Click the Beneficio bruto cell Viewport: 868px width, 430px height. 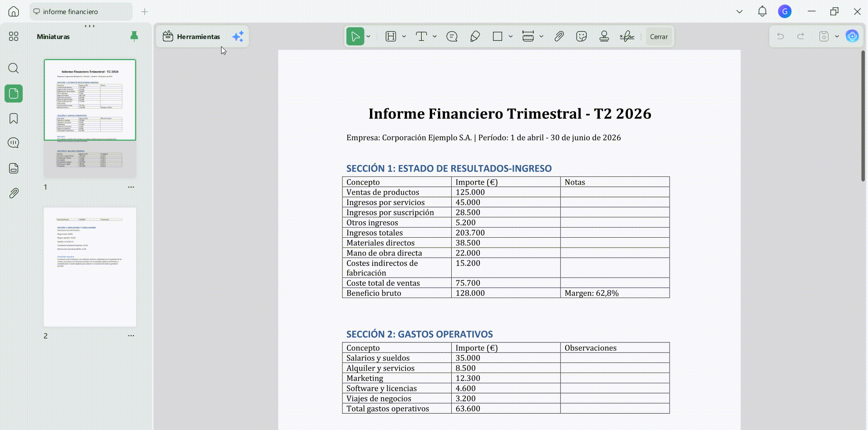(397, 293)
